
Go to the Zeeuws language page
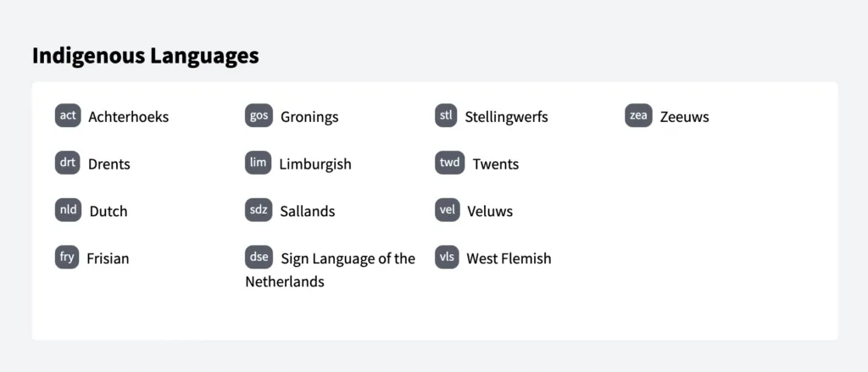tap(684, 117)
